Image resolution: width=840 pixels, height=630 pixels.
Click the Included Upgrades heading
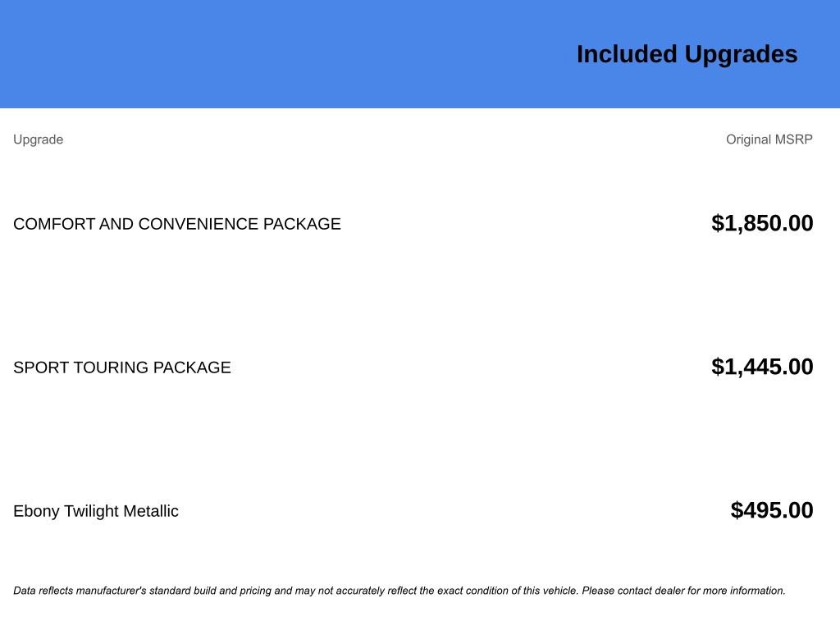pyautogui.click(x=687, y=54)
